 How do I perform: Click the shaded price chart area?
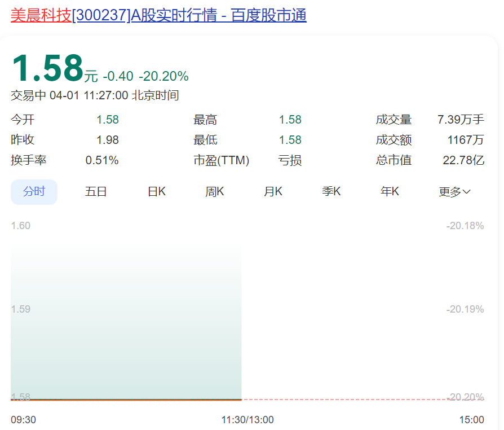click(x=127, y=322)
